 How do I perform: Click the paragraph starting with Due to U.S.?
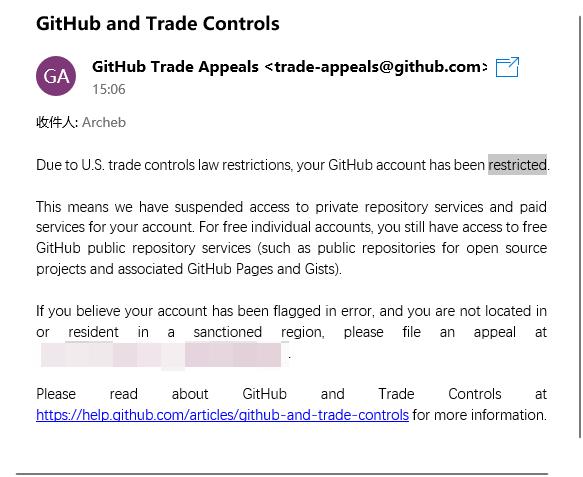tap(293, 165)
